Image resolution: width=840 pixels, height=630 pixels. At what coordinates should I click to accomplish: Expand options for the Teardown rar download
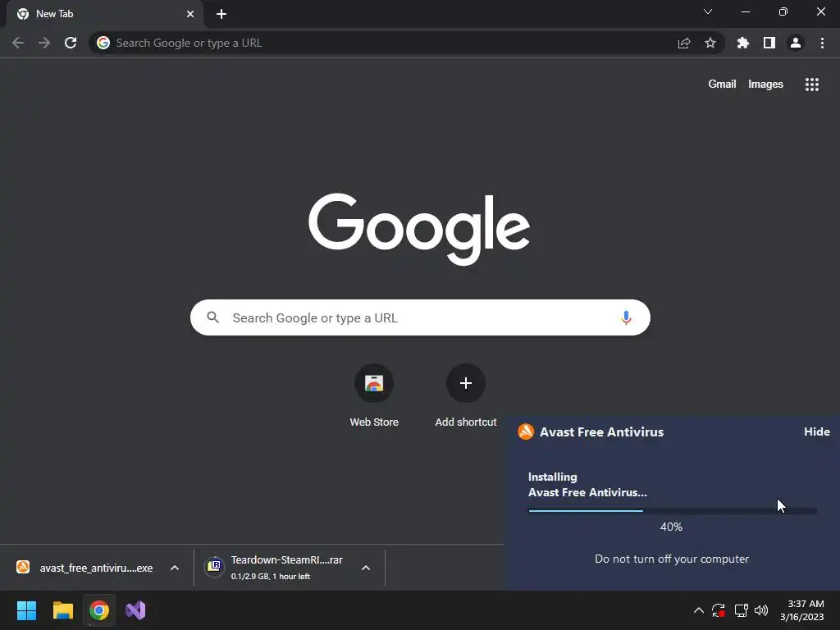[x=366, y=568]
